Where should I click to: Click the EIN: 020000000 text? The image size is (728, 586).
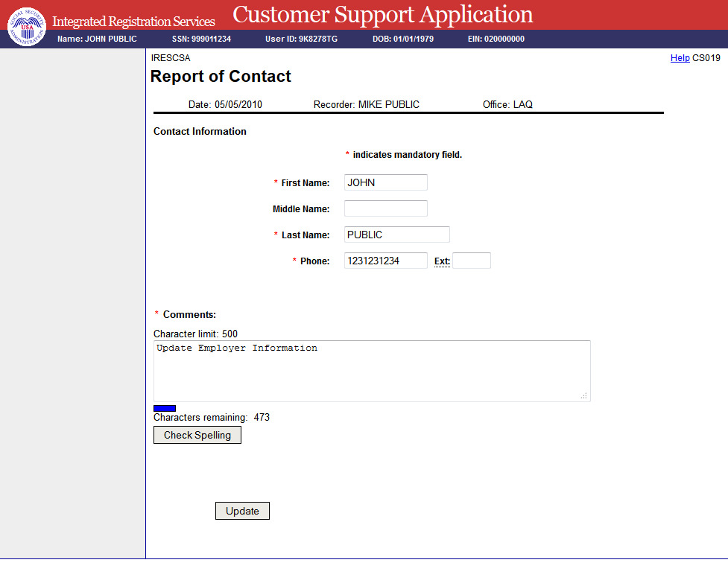point(496,39)
